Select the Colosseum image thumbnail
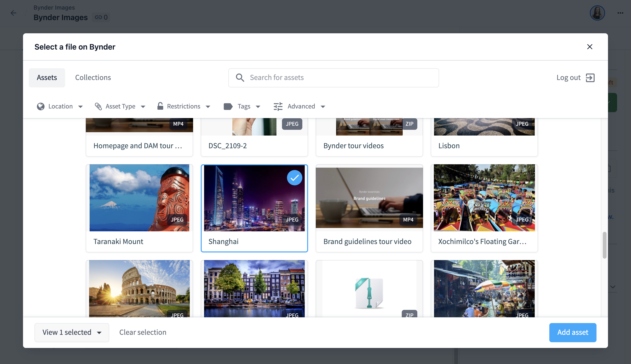 [139, 289]
